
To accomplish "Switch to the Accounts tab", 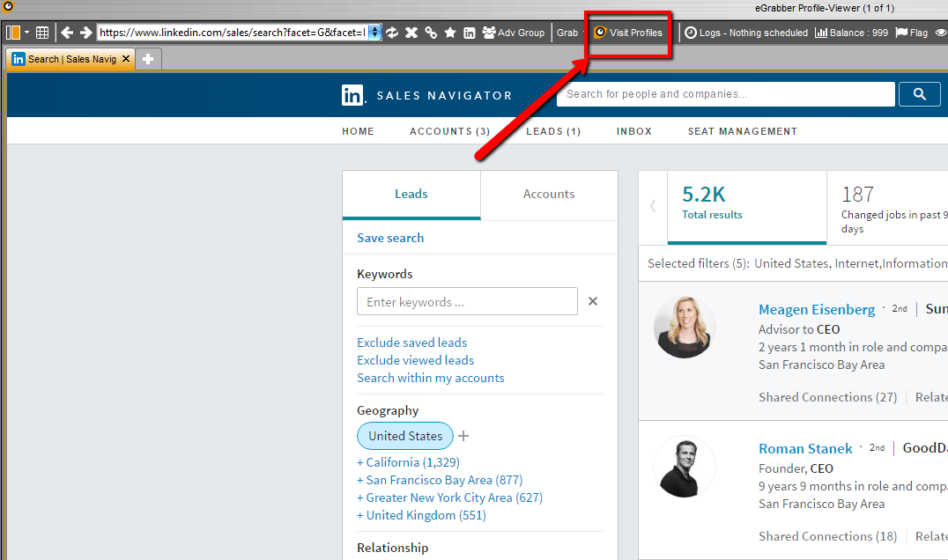I will point(548,195).
